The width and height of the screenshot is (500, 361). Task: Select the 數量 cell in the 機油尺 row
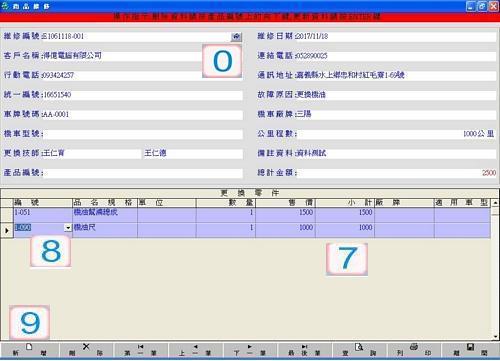pos(226,230)
